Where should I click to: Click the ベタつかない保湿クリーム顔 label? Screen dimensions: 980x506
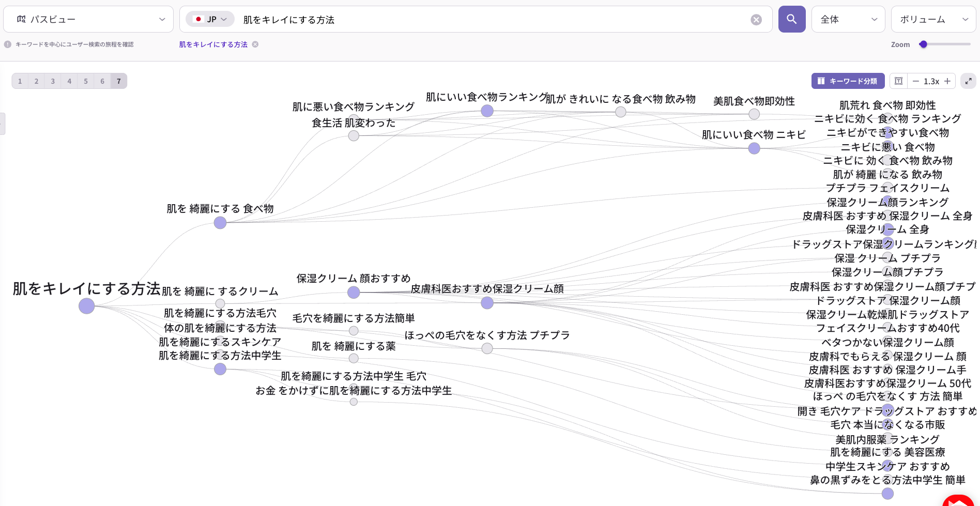coord(887,342)
